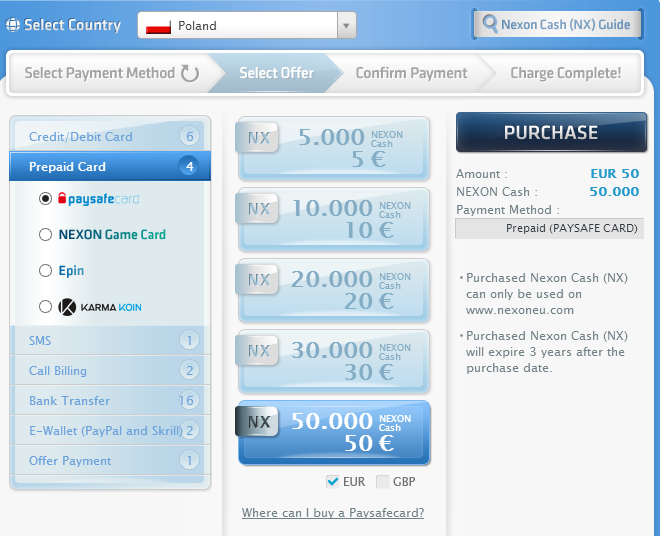Expand the Call Billing category
Screen dimensions: 660x536
tap(110, 371)
